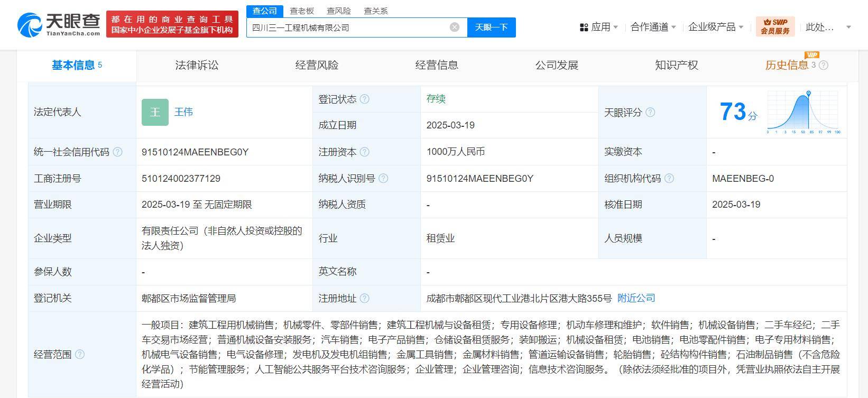Switch to the 历史信息 VIP tab
This screenshot has width=868, height=398.
click(x=787, y=65)
